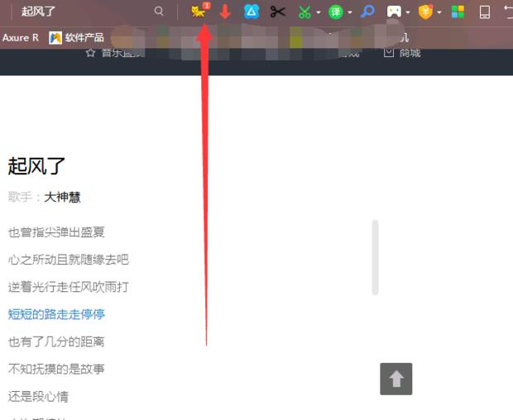Screen dimensions: 513x420
Task: Expand the translate icon dropdown arrow
Action: point(350,12)
